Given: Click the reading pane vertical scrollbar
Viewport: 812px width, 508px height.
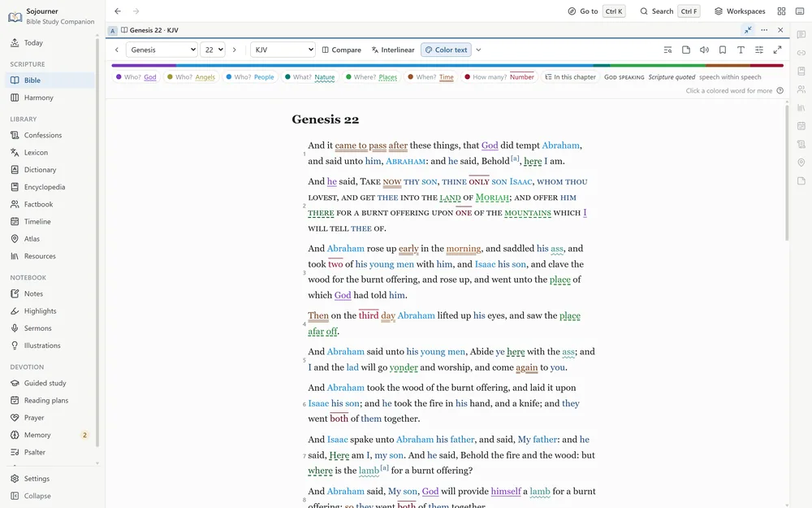Looking at the screenshot, I should [787, 172].
